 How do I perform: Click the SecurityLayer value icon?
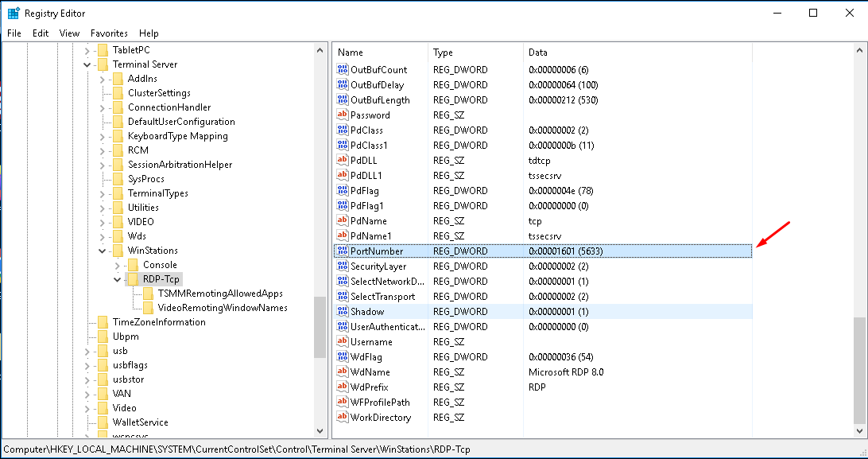pyautogui.click(x=343, y=266)
